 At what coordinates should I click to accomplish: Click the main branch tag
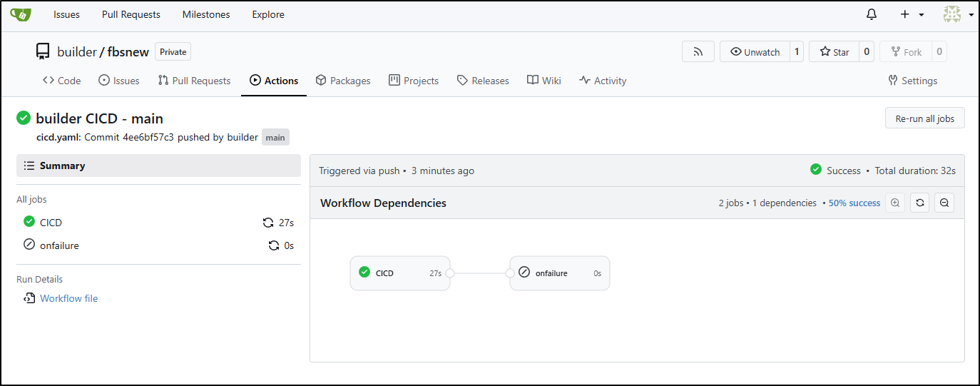(275, 137)
